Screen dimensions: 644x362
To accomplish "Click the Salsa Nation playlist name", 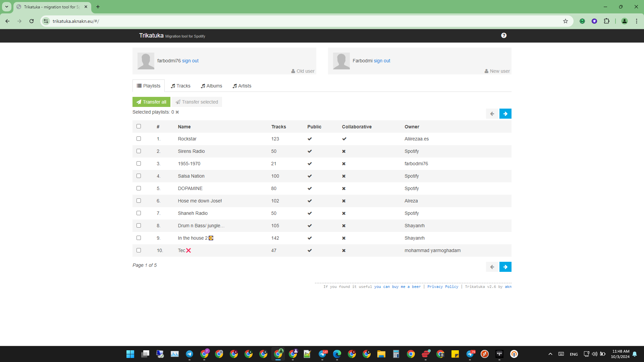I will pos(191,176).
